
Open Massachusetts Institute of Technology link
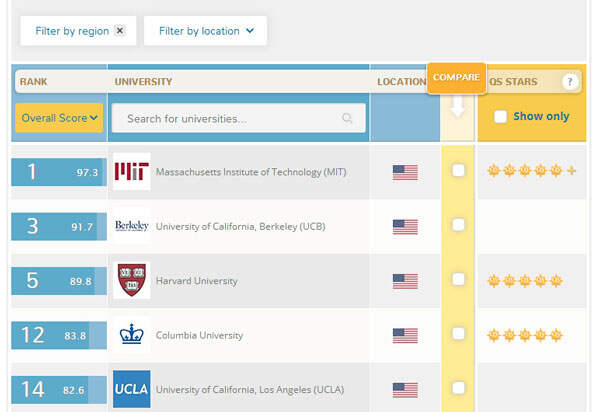pos(251,172)
